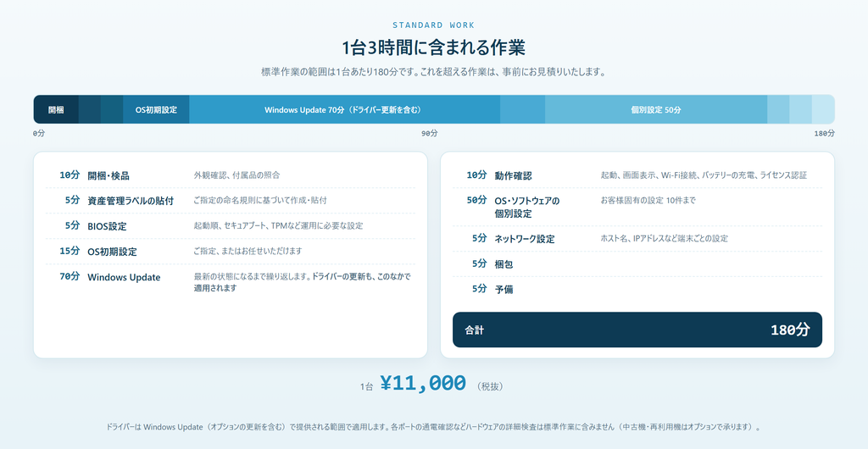Click the footnote starting ドライバーは Windows Update
This screenshot has height=449, width=868.
pos(433,428)
